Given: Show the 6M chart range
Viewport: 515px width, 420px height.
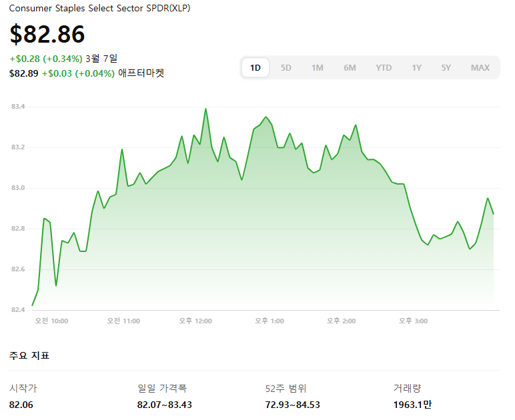Looking at the screenshot, I should (350, 67).
